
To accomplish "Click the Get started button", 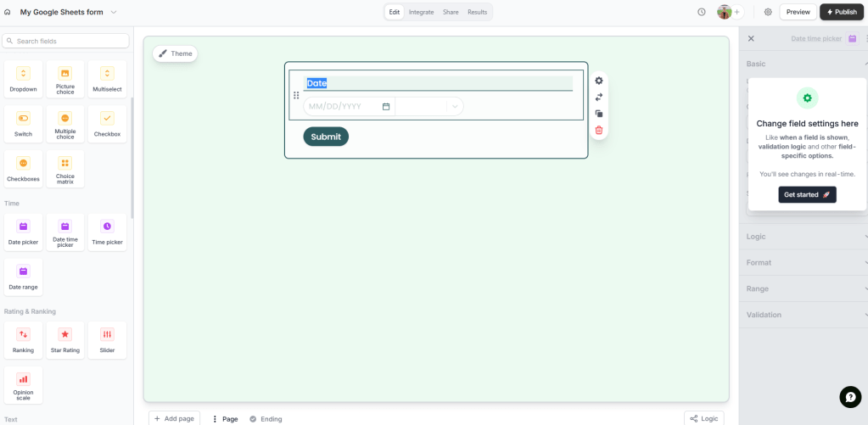I will pyautogui.click(x=807, y=194).
